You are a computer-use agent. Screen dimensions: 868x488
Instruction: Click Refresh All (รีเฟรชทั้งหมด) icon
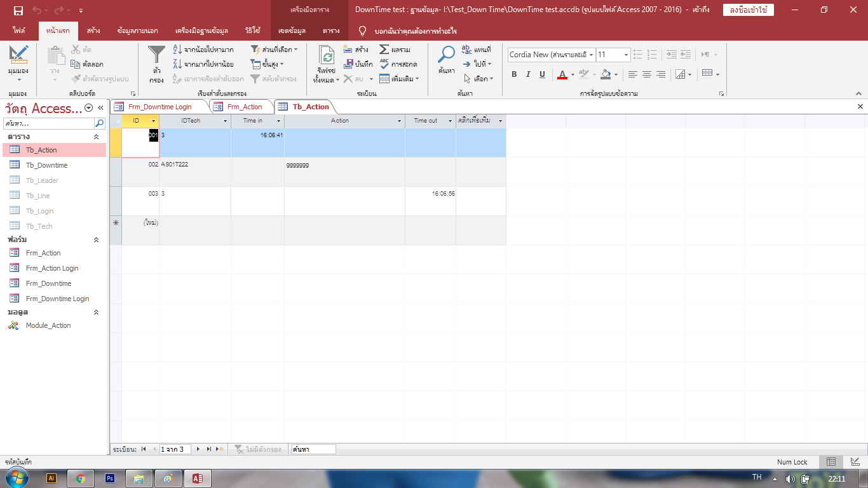click(327, 55)
